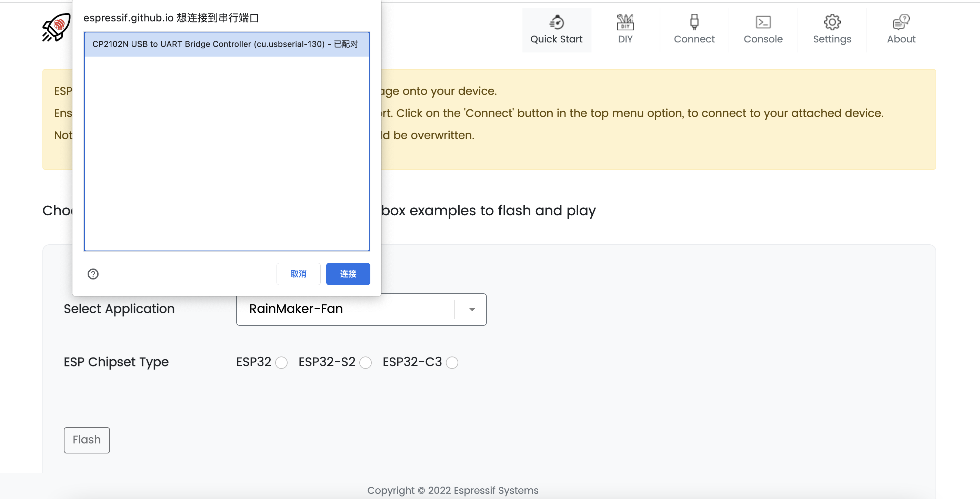Open the Console terminal icon
The width and height of the screenshot is (980, 499).
(x=763, y=22)
